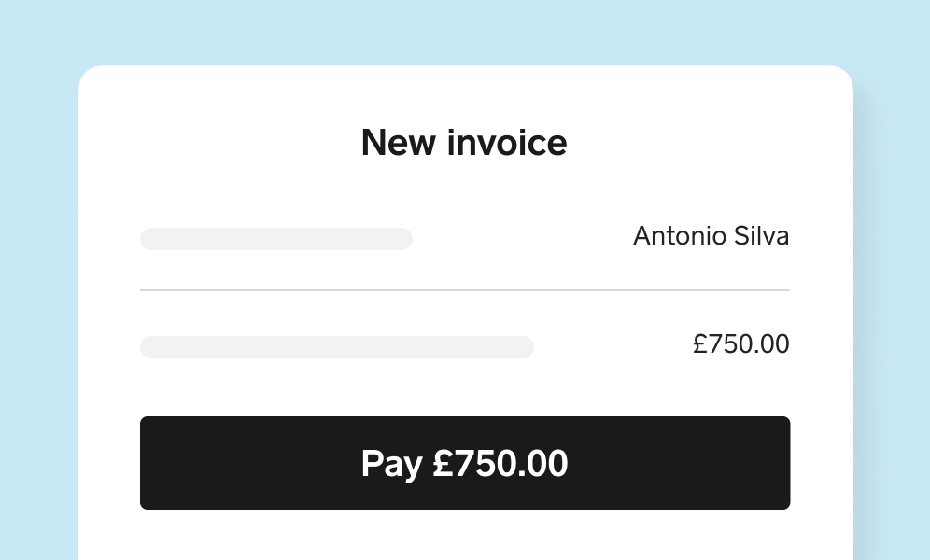Select the New invoice heading
The width and height of the screenshot is (930, 560).
(464, 143)
